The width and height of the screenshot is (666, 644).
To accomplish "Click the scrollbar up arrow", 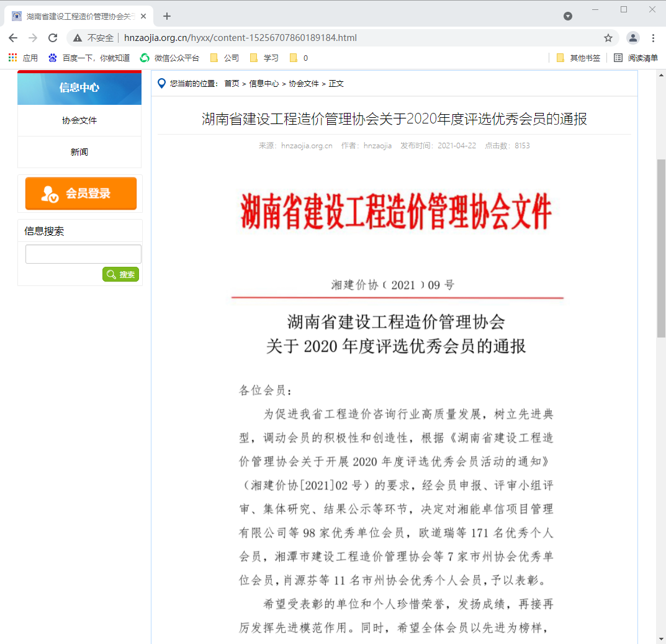I will click(661, 75).
